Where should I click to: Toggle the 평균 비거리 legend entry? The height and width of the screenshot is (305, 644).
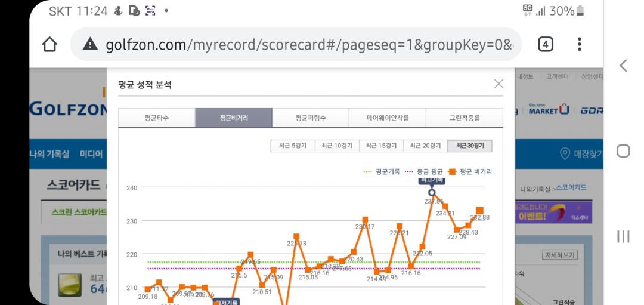pos(470,171)
